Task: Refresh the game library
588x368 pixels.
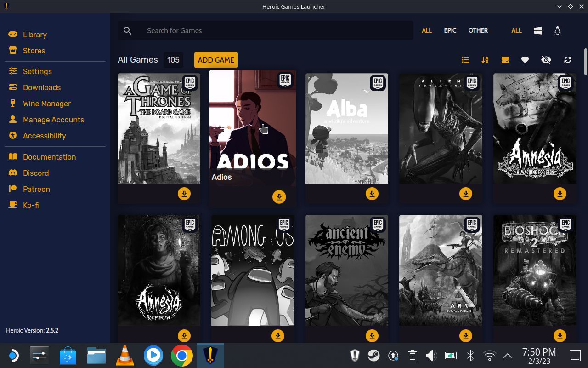Action: 568,60
